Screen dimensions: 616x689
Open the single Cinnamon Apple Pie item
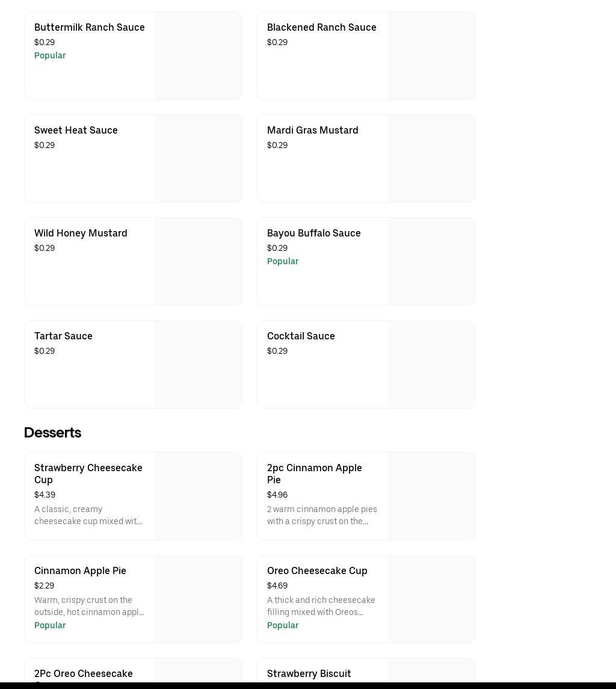click(80, 571)
